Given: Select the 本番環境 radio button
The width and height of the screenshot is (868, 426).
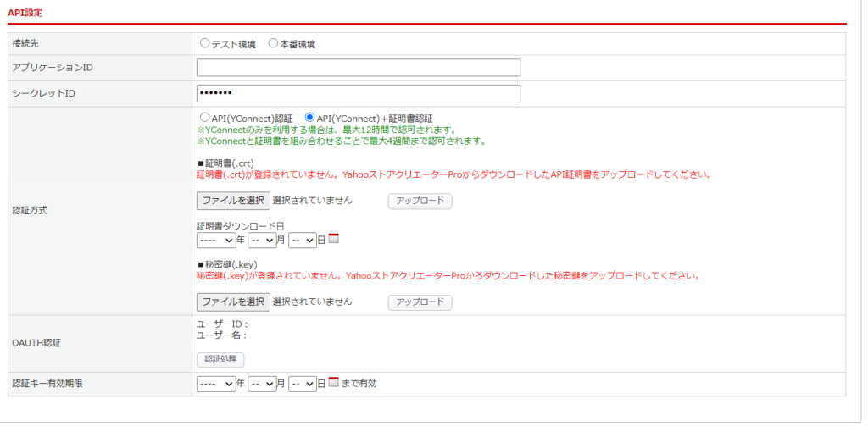Looking at the screenshot, I should click(x=274, y=43).
